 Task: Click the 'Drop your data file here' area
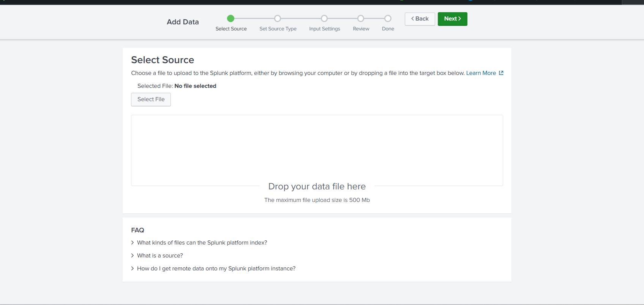tap(317, 151)
